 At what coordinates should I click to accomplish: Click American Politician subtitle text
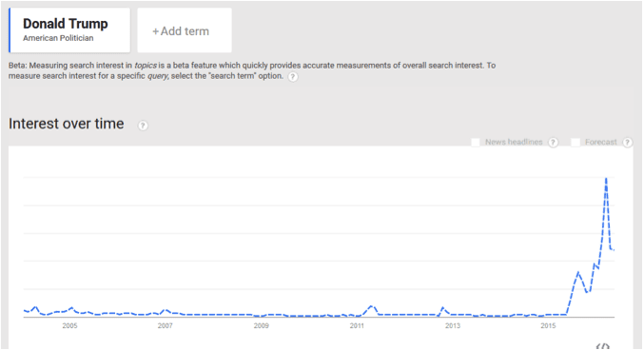click(x=58, y=38)
